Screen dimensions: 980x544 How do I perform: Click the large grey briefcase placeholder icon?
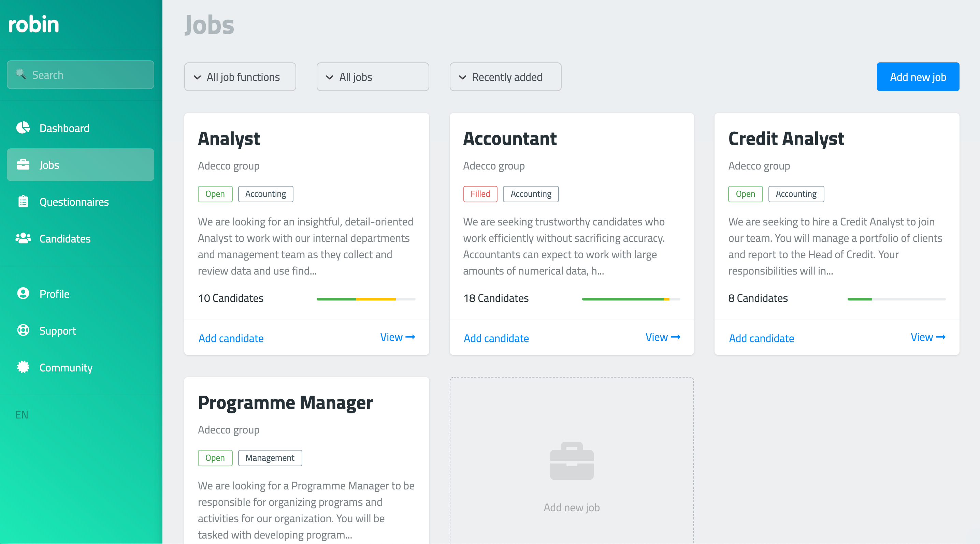[x=572, y=461]
